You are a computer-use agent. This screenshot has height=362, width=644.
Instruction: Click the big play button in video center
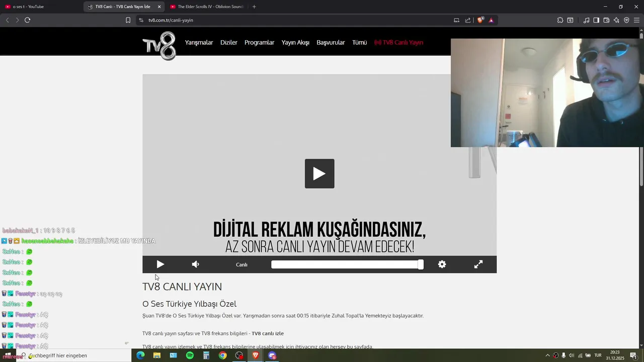(319, 173)
